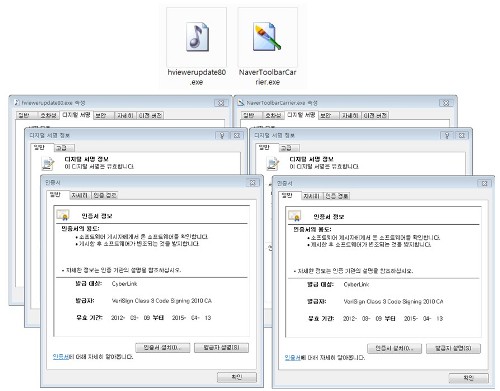Click help (?) button in NaverToolbarCarrier's 디지털 서명 정보 dialog
The width and height of the screenshot is (500, 391).
pyautogui.click(x=447, y=135)
